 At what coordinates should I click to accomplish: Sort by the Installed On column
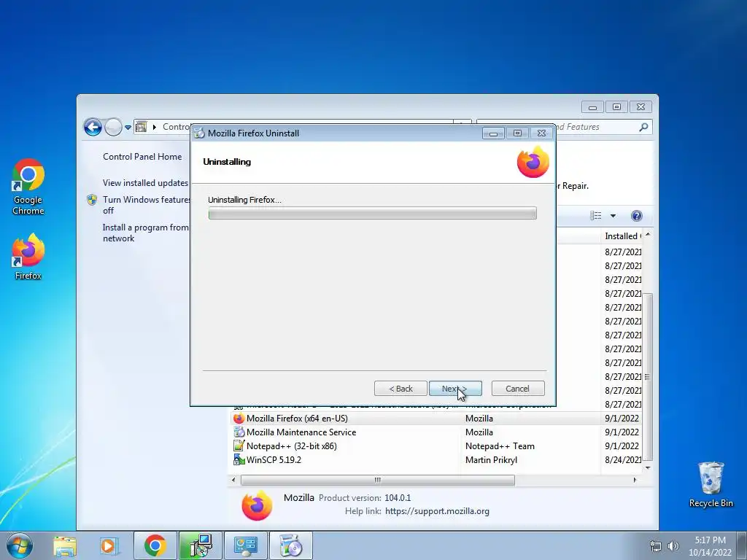coord(623,236)
